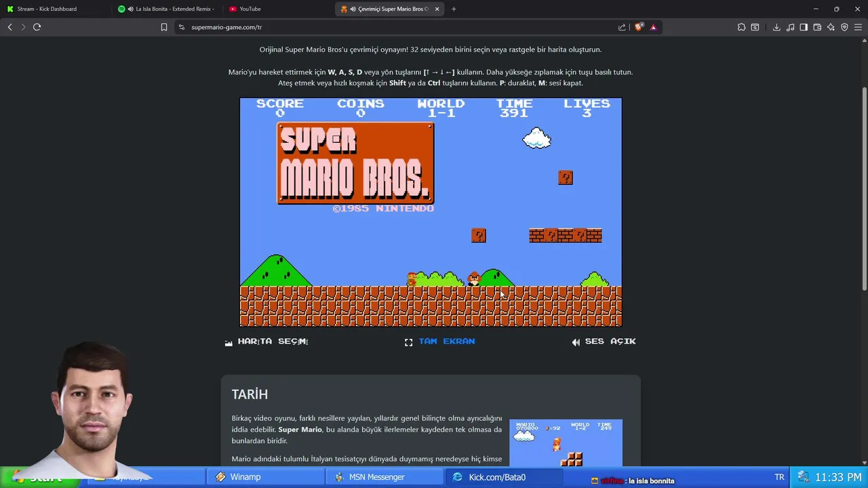Click the high question block under cloud

tap(566, 178)
